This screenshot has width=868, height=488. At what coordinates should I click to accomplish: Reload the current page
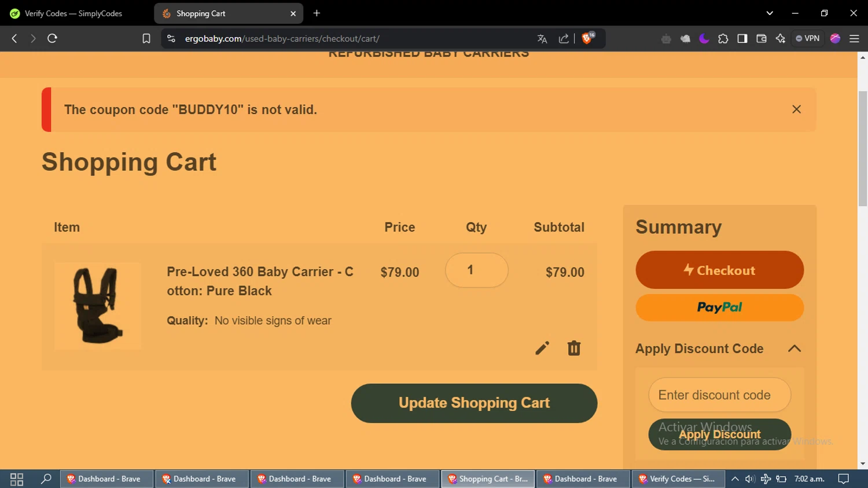(52, 38)
